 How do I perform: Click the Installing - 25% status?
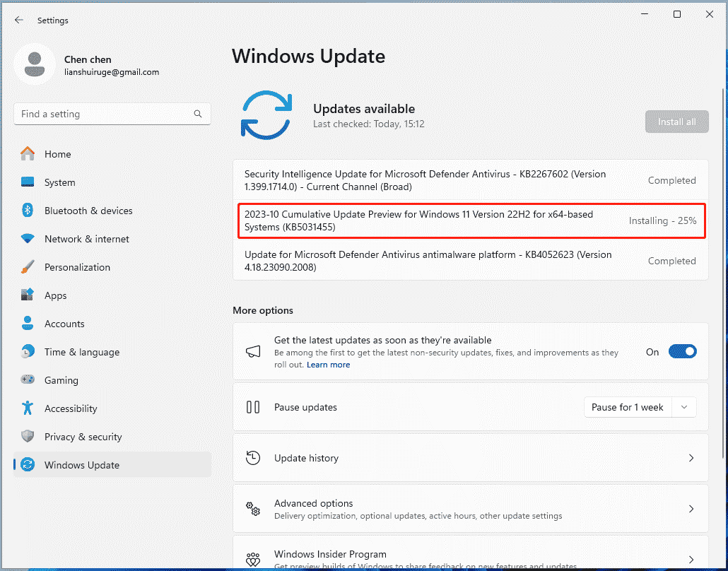click(x=662, y=220)
